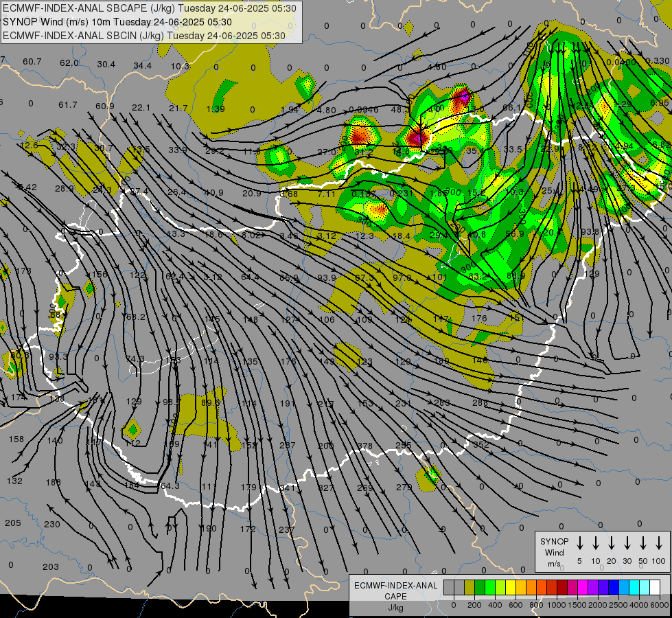Screen dimensions: 672x618
Task: Click the SYNOP Wind 10m title line
Action: pyautogui.click(x=117, y=22)
